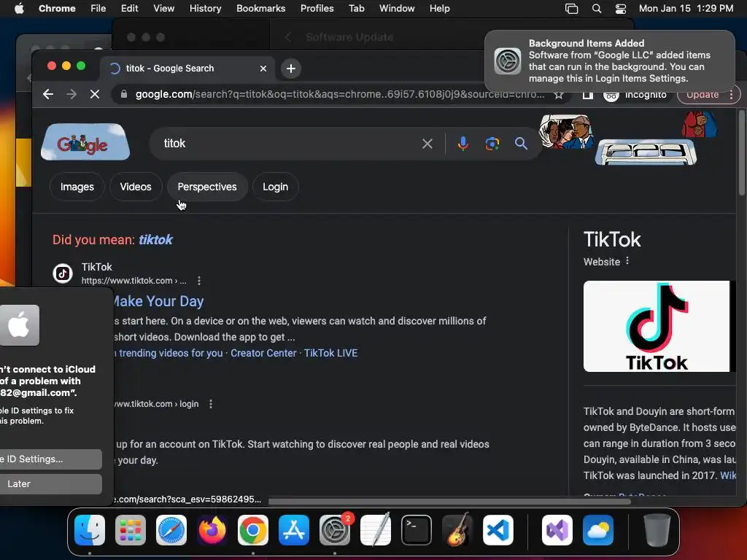Open a new tab with plus button
This screenshot has width=747, height=560.
tap(290, 69)
